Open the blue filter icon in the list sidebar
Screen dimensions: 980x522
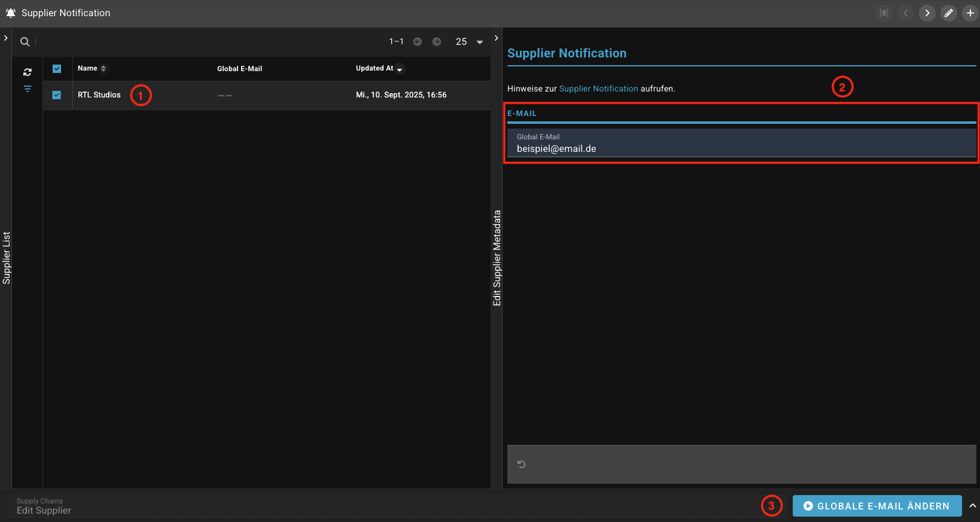tap(28, 89)
